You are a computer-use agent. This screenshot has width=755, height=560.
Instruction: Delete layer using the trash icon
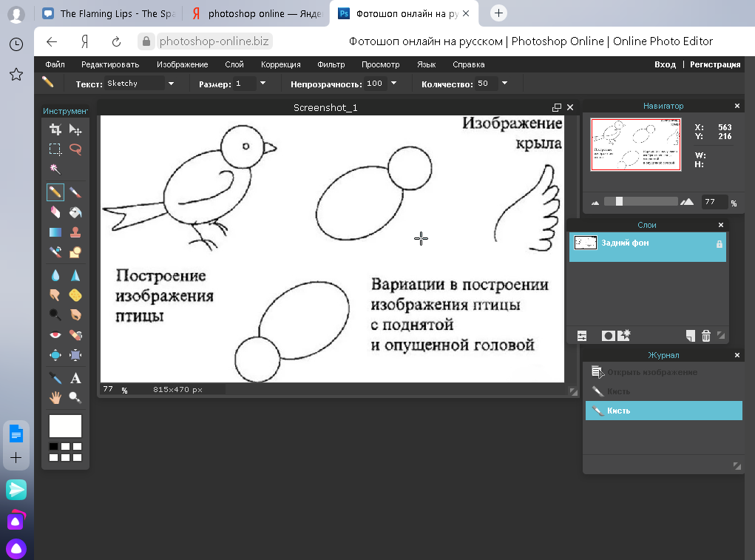[x=705, y=336]
